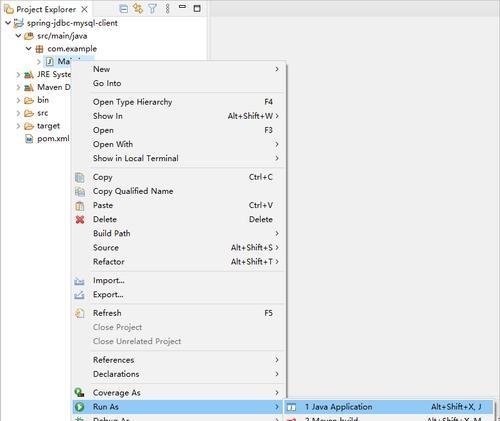Click the Refresh icon in context menu
Screen dimensions: 500x421
click(79, 313)
